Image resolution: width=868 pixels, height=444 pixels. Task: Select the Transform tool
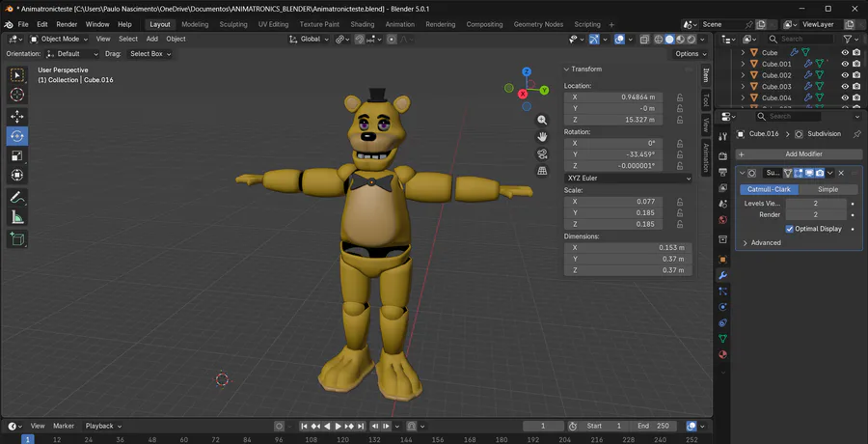17,175
